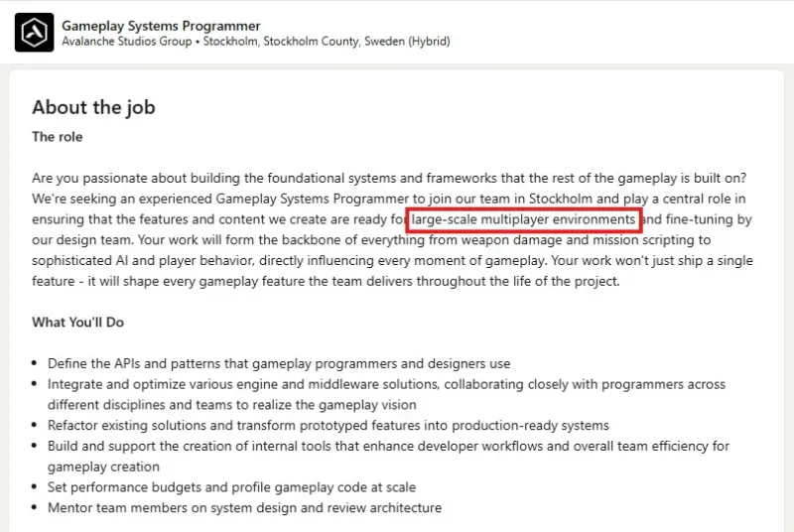Viewport: 794px width, 532px height.
Task: Click the Refactor existing solutions bullet
Action: point(329,425)
